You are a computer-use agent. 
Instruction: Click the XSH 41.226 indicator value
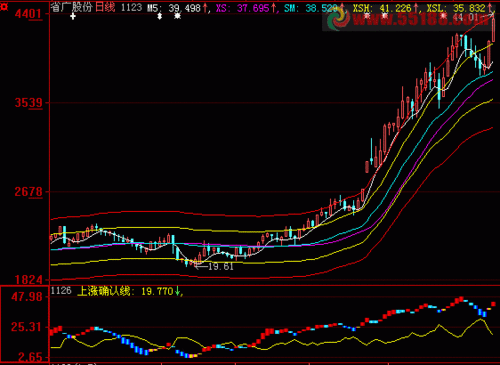(x=383, y=8)
